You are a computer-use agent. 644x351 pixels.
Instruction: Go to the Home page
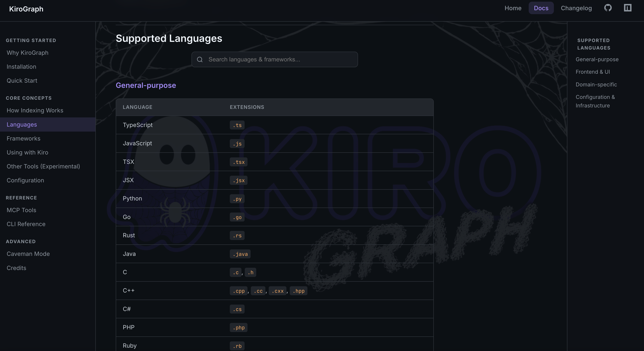point(513,8)
